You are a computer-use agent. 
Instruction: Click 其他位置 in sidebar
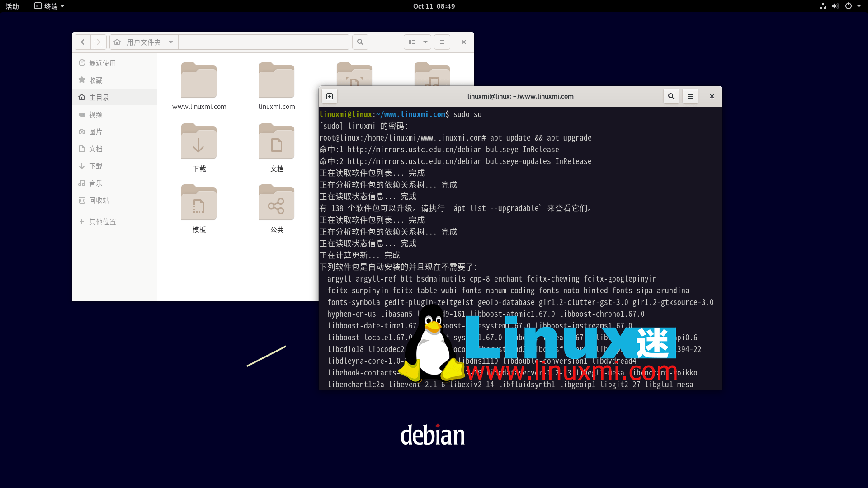[102, 221]
